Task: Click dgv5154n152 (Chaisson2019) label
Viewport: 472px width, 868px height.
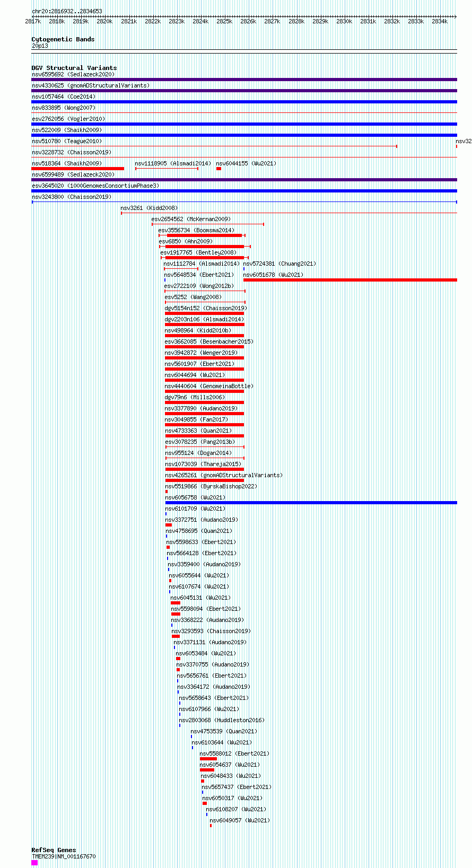Action: click(x=206, y=308)
